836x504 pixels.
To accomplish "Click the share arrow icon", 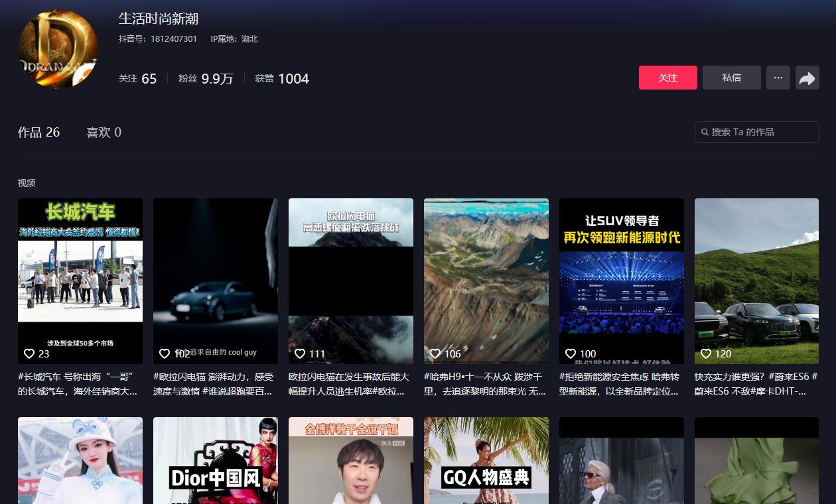I will (807, 78).
